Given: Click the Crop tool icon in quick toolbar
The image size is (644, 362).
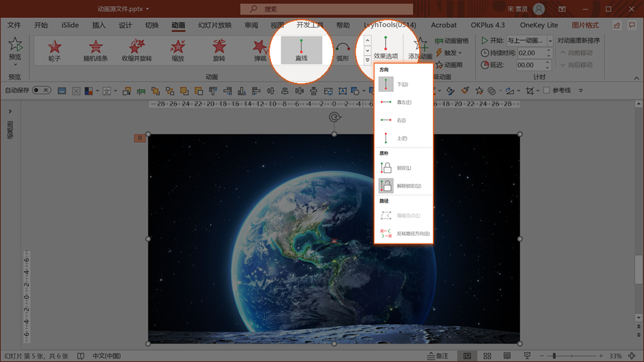Looking at the screenshot, I should coord(530,91).
